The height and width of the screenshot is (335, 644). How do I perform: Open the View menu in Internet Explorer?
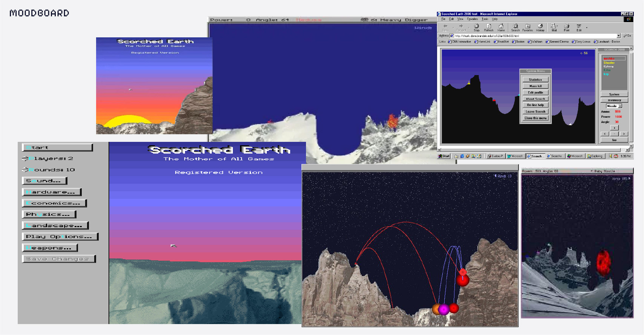[x=460, y=19]
